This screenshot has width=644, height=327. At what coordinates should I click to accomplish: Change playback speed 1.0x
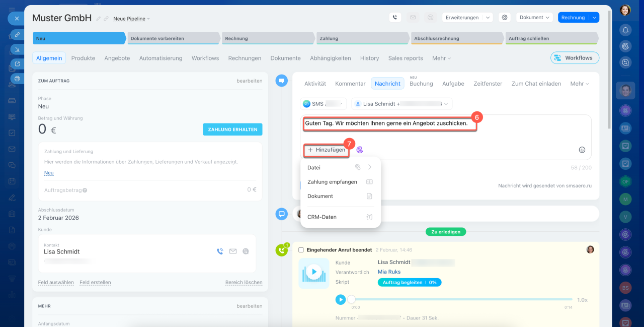pos(582,300)
